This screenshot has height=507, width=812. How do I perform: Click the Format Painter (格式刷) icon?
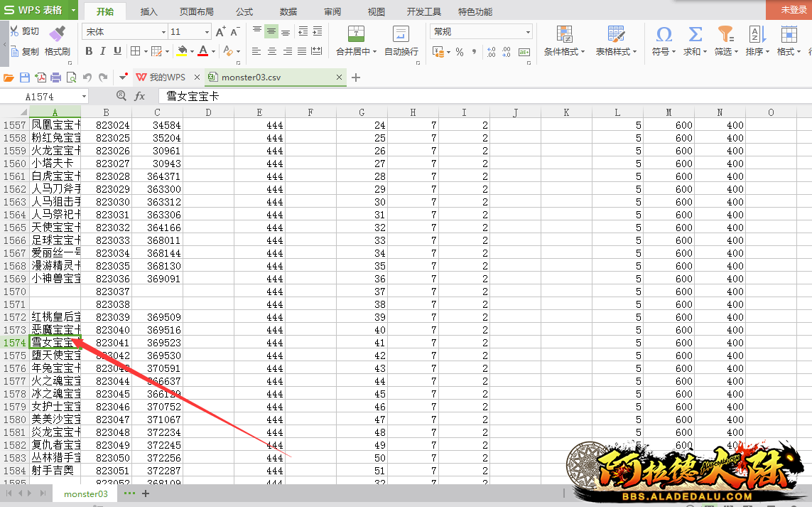[x=57, y=33]
